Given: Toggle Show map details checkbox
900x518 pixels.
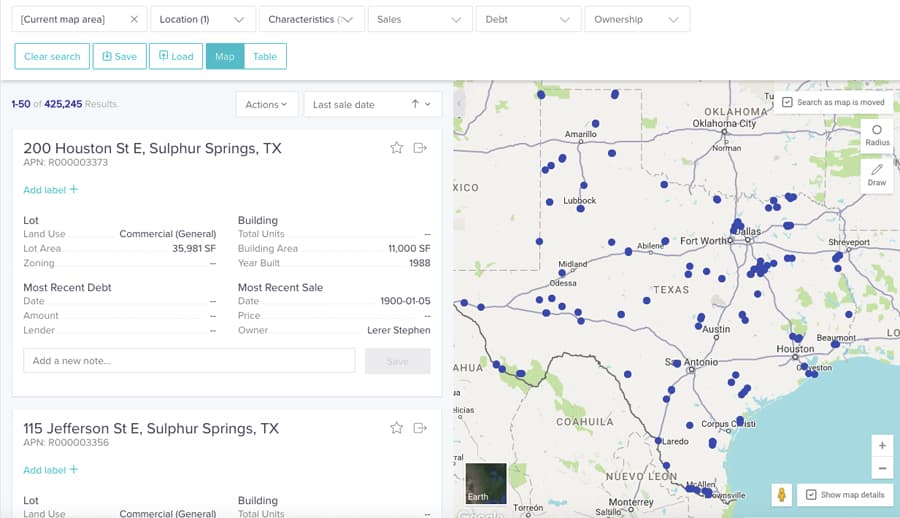Looking at the screenshot, I should [x=811, y=495].
